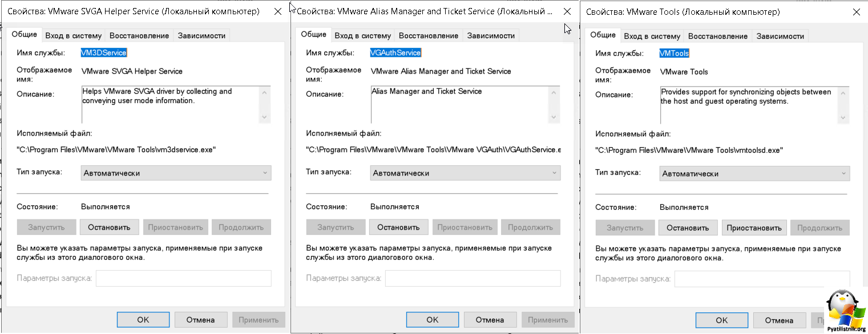The image size is (868, 334).
Task: Click Отмена in VMware Alias Manager window
Action: tap(490, 320)
